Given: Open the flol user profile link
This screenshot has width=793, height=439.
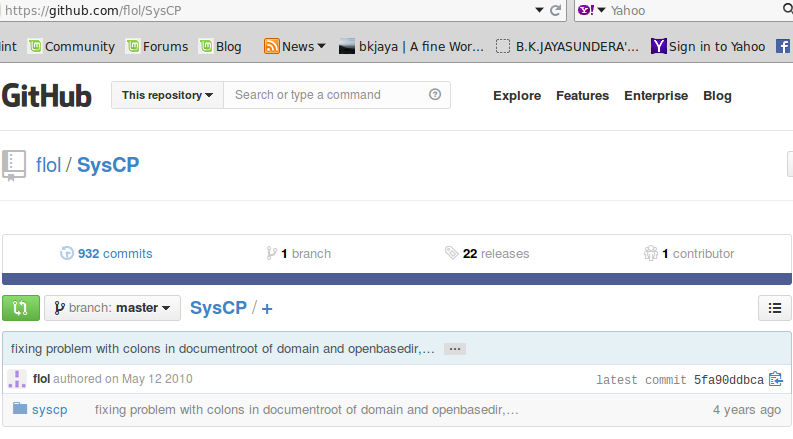Looking at the screenshot, I should 48,165.
